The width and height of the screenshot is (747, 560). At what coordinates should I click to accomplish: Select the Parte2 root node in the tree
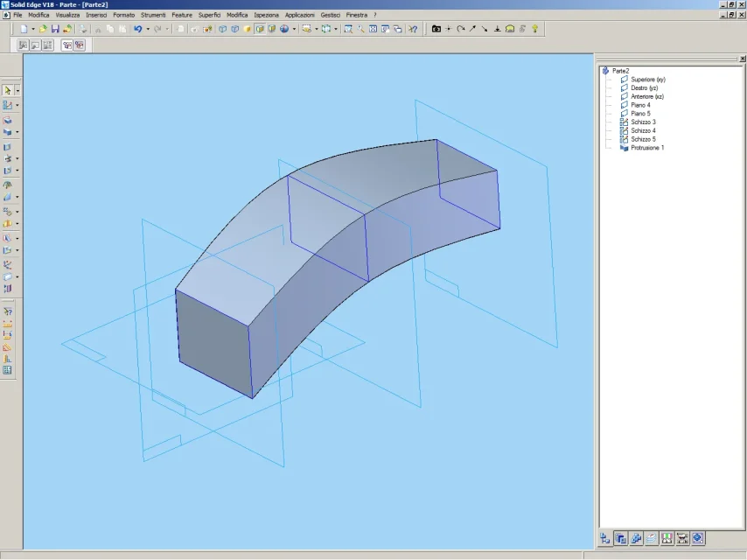621,71
